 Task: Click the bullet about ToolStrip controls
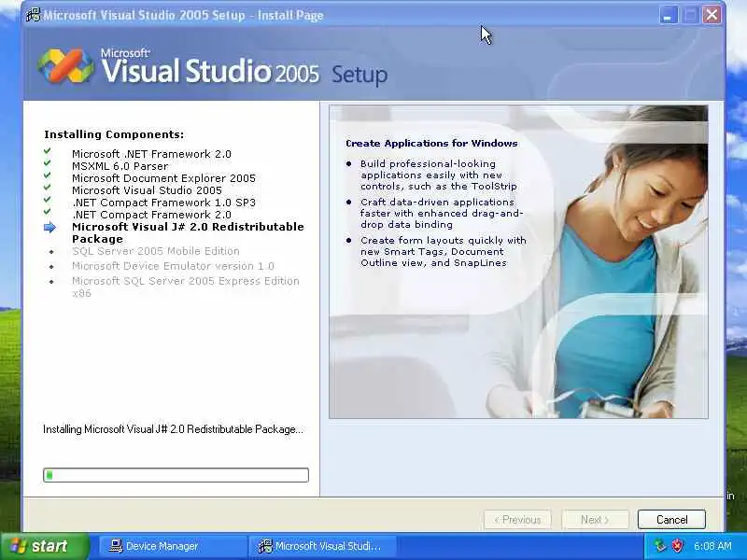[x=438, y=175]
